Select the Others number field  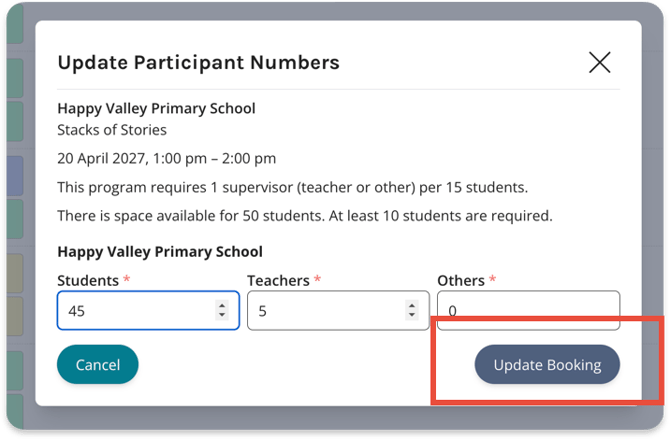point(529,310)
